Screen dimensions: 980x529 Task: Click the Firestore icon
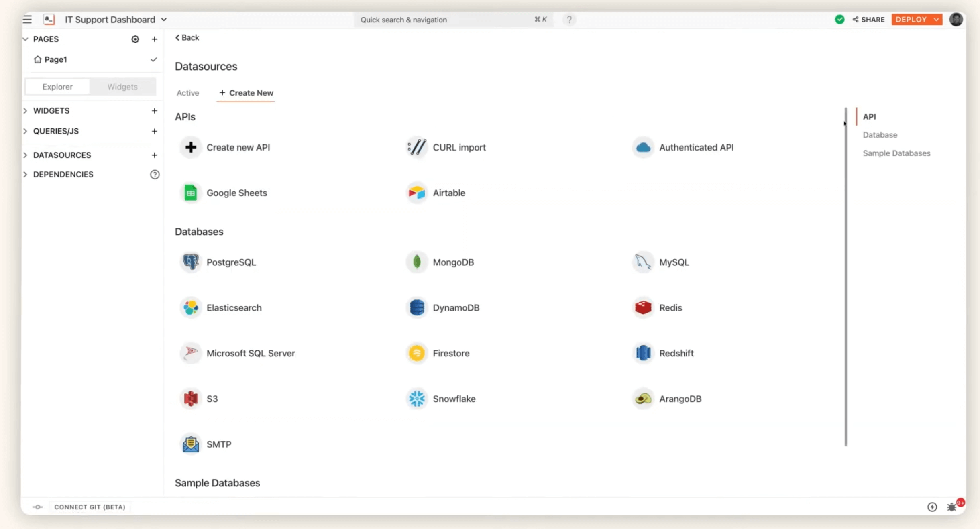[x=417, y=353]
